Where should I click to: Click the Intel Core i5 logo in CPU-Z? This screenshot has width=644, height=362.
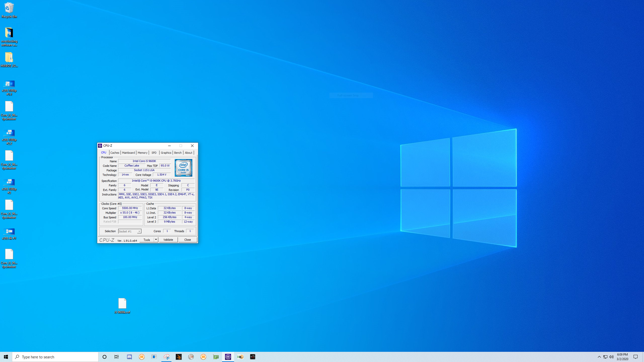coord(183,168)
